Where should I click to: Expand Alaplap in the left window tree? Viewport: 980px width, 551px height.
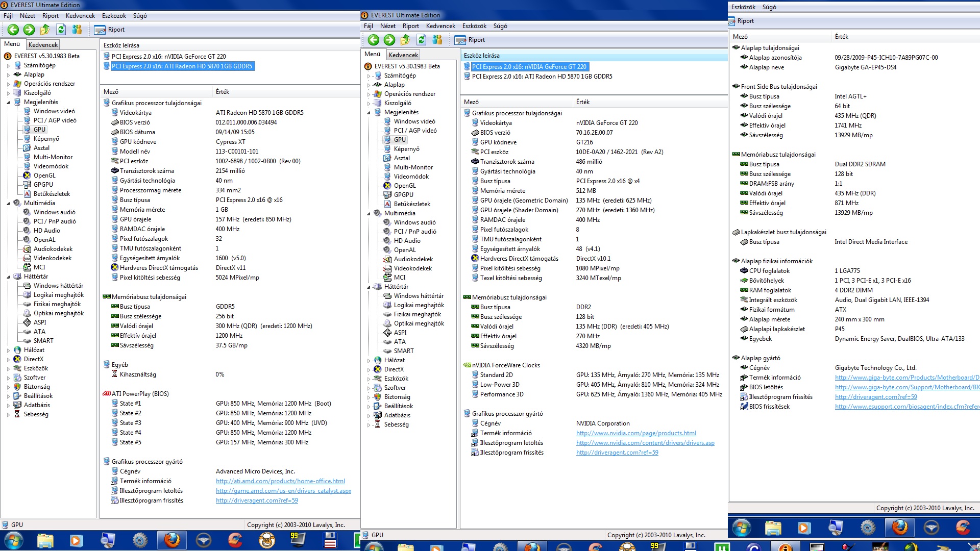(9, 75)
